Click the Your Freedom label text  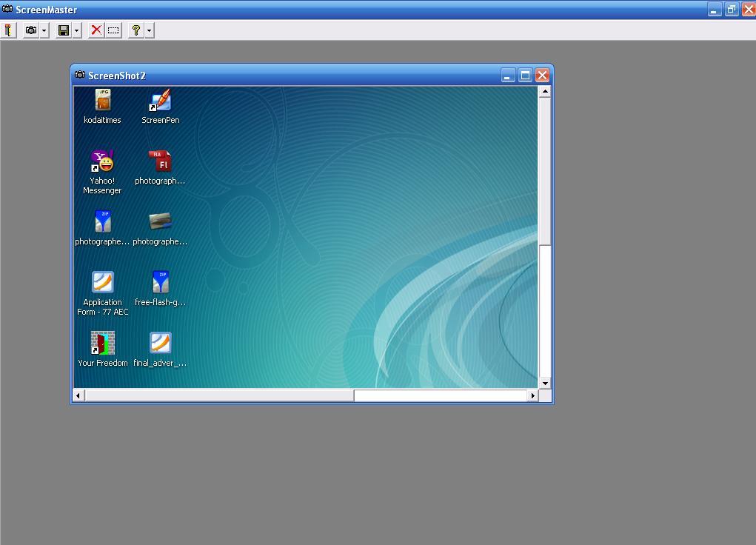103,363
